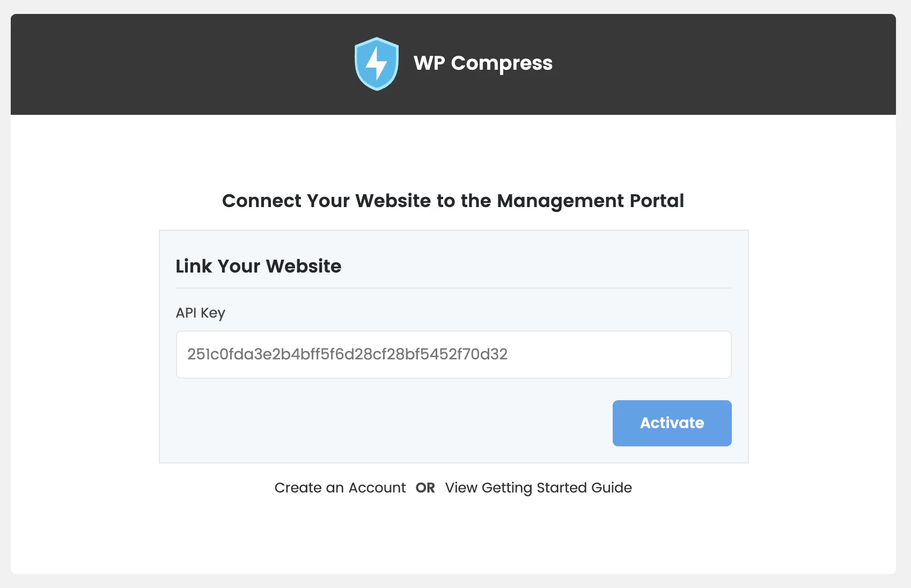Click the Link Your Website section title

point(259,266)
